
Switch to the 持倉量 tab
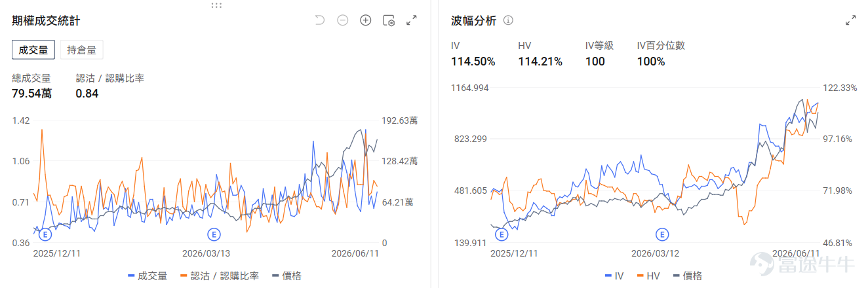click(x=81, y=50)
